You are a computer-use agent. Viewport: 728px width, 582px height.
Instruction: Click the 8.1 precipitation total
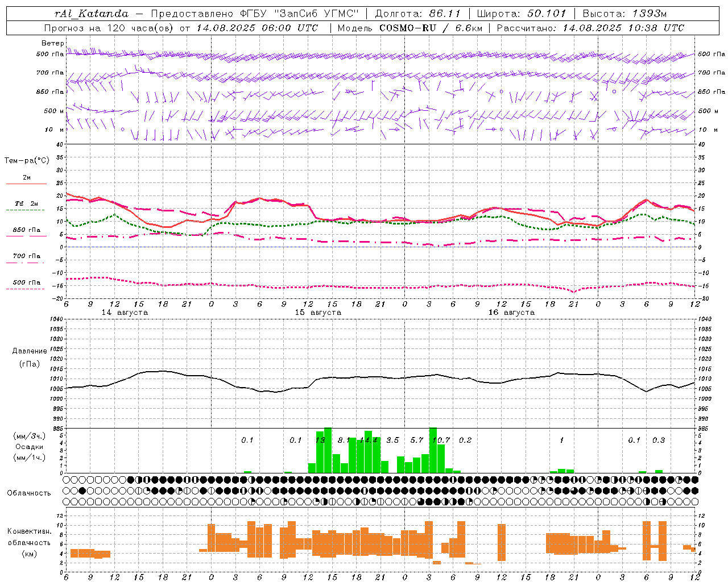coord(344,440)
